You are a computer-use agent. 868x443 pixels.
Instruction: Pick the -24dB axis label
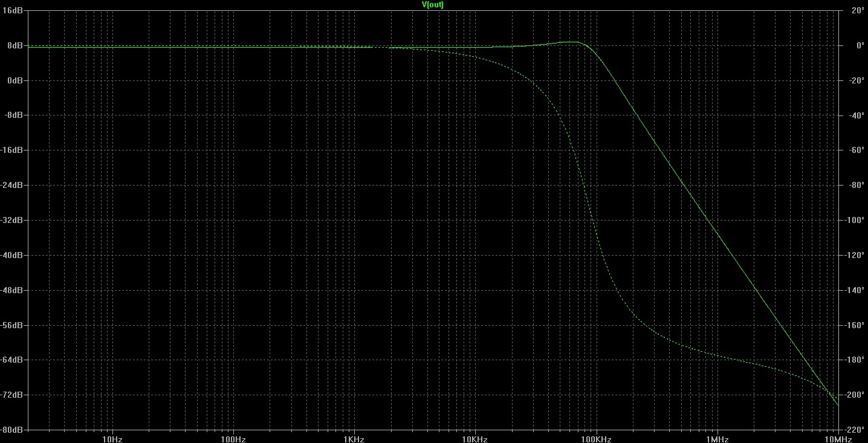coord(11,186)
